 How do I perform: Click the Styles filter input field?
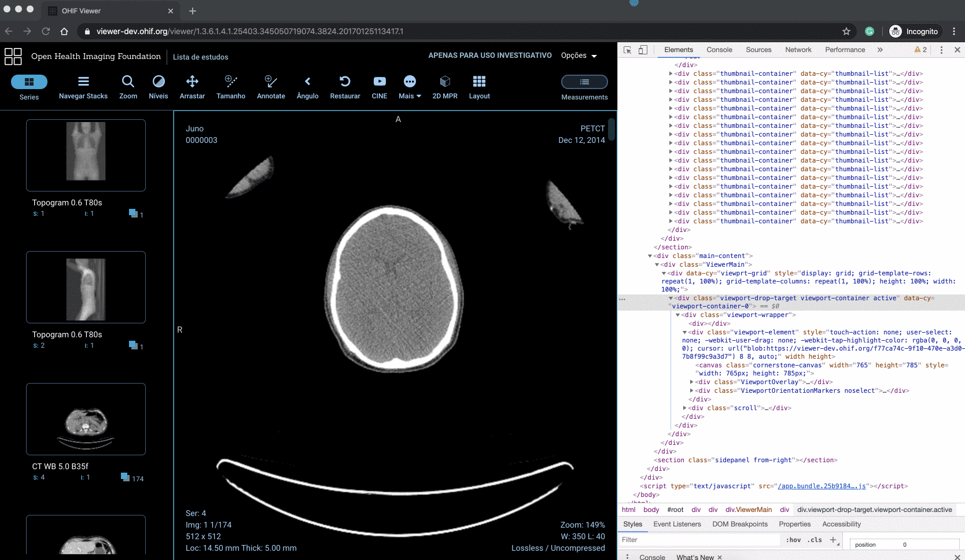pyautogui.click(x=700, y=540)
